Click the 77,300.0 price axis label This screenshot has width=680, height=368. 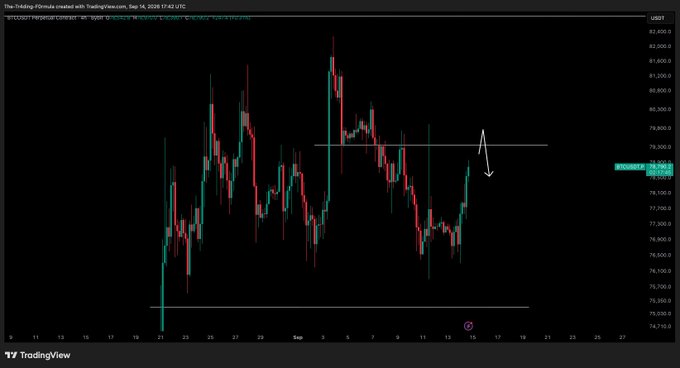660,224
